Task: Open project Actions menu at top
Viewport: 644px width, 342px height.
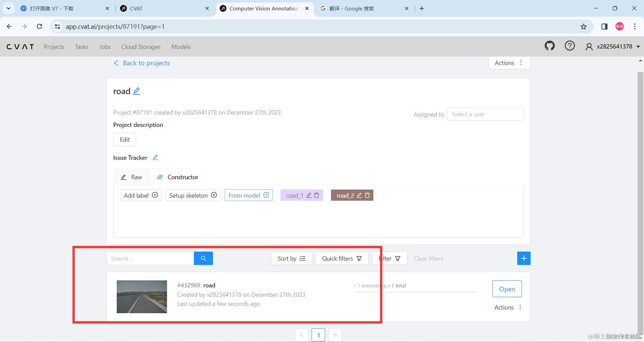Action: (509, 63)
